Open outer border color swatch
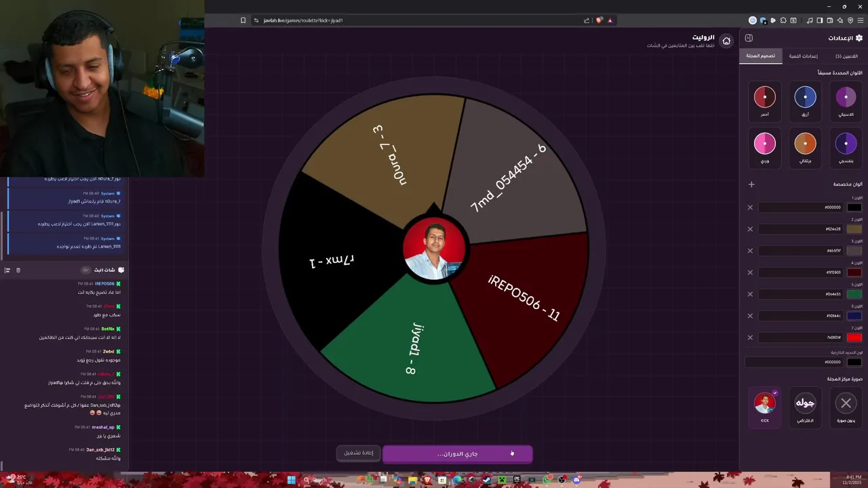 pyautogui.click(x=854, y=362)
